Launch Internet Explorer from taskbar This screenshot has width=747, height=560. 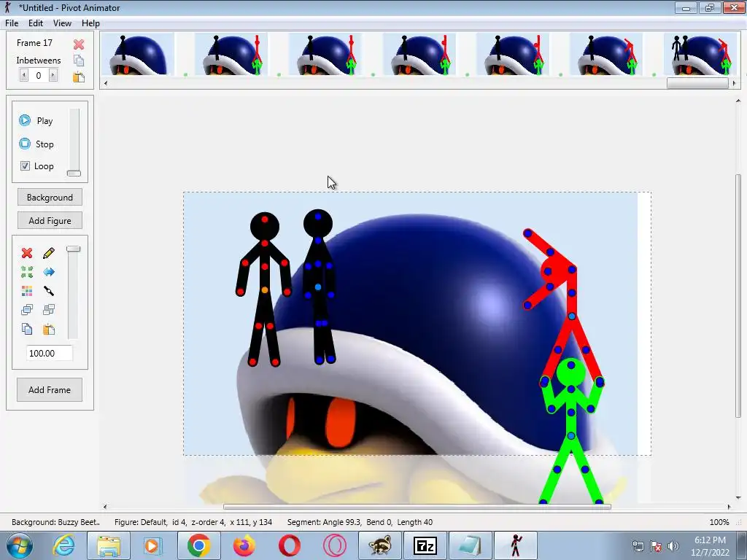[x=64, y=545]
